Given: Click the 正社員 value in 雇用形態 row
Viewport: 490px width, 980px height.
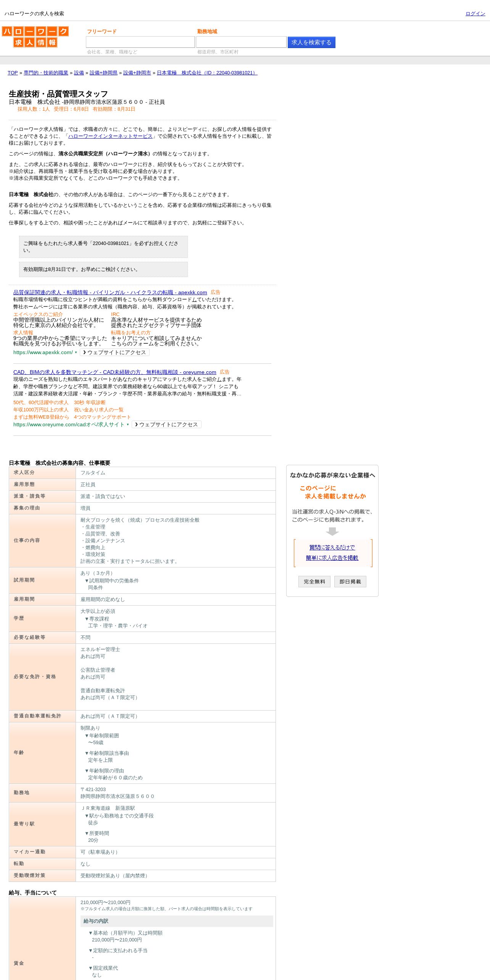Looking at the screenshot, I should [88, 485].
